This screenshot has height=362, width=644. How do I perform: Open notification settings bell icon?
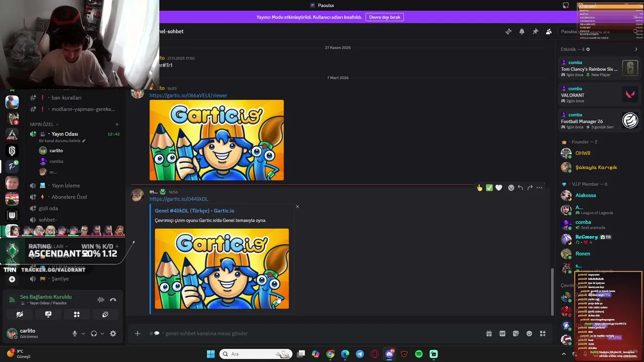click(x=522, y=31)
